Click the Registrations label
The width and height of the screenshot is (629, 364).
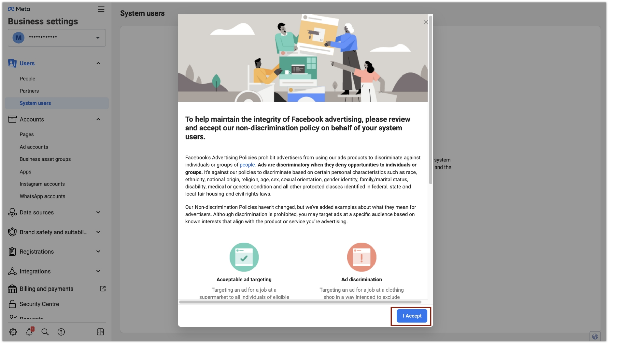pos(36,252)
